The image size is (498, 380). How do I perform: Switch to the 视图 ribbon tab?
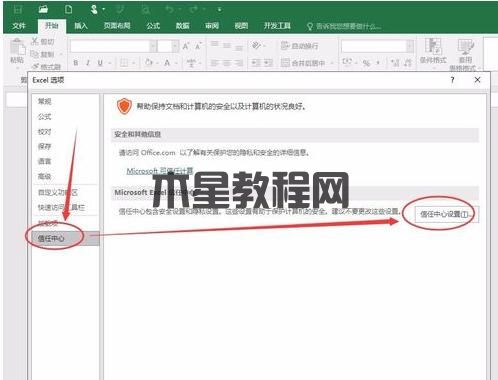click(241, 26)
